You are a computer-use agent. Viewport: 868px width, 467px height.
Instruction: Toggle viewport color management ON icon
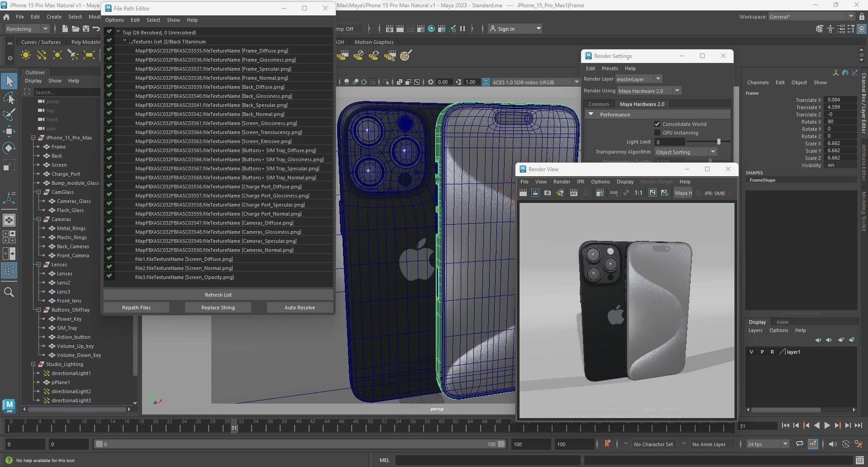486,82
